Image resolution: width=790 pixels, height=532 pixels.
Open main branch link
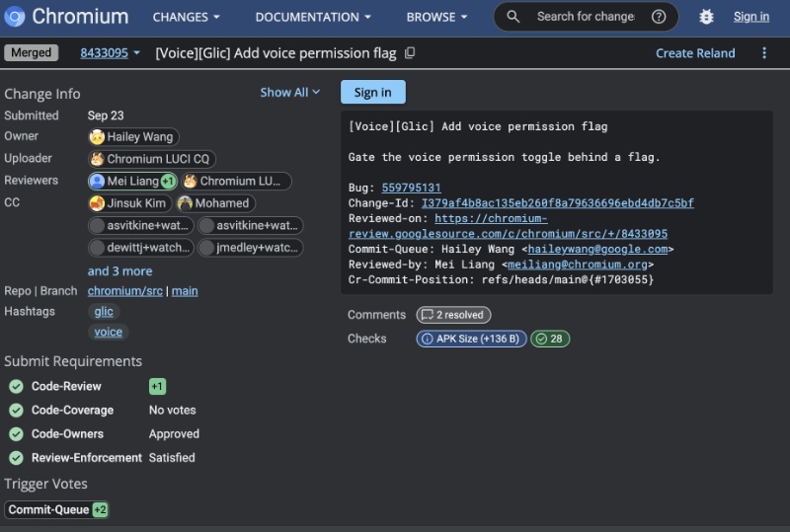tap(185, 291)
